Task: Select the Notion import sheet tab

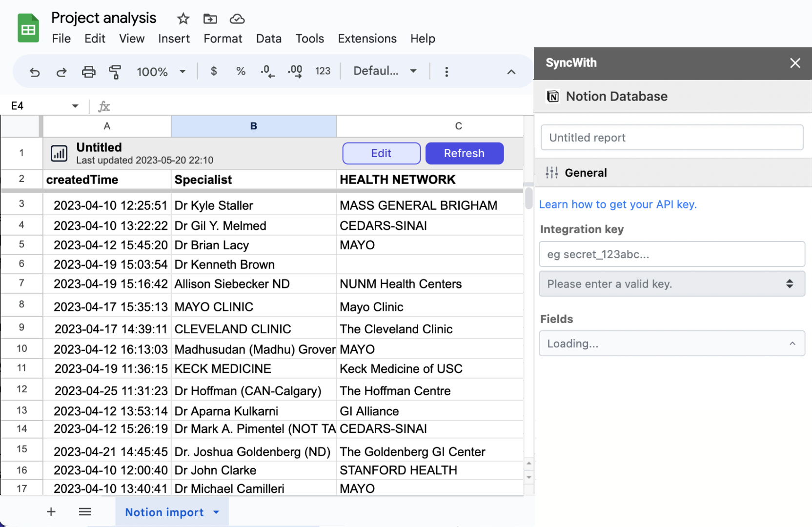Action: (x=164, y=512)
